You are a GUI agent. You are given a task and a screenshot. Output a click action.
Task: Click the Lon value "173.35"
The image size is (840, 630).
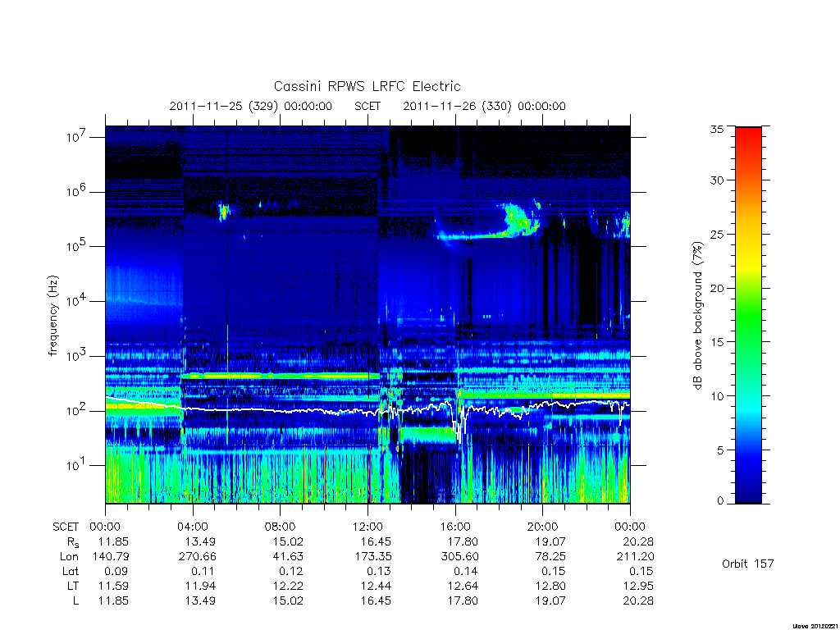coord(372,557)
